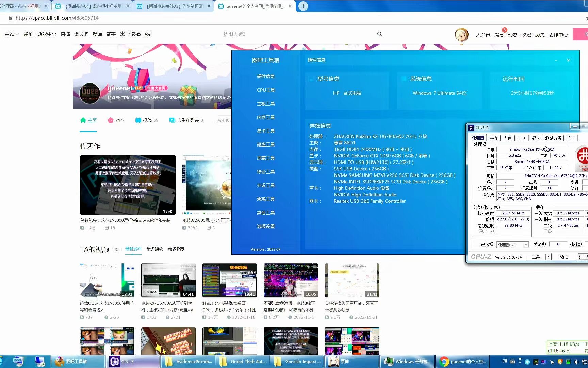Image resolution: width=588 pixels, height=368 pixels.
Task: Open 创作中心 in bilibili header
Action: coord(558,35)
